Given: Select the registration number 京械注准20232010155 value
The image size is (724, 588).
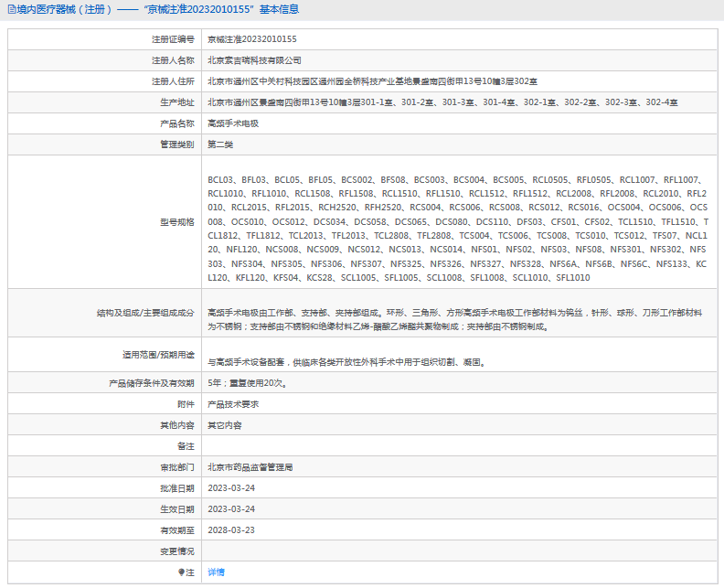Looking at the screenshot, I should pos(252,39).
